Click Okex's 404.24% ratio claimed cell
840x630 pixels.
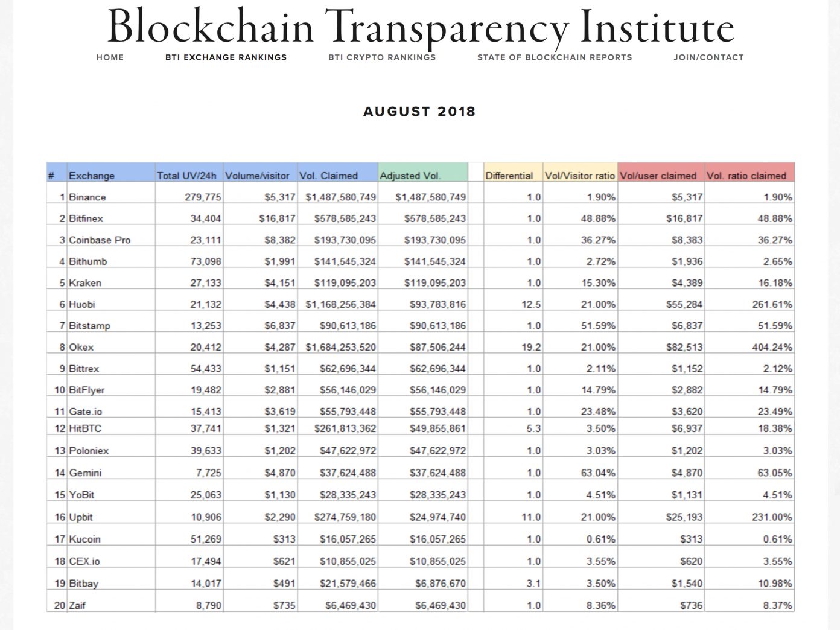tap(772, 348)
